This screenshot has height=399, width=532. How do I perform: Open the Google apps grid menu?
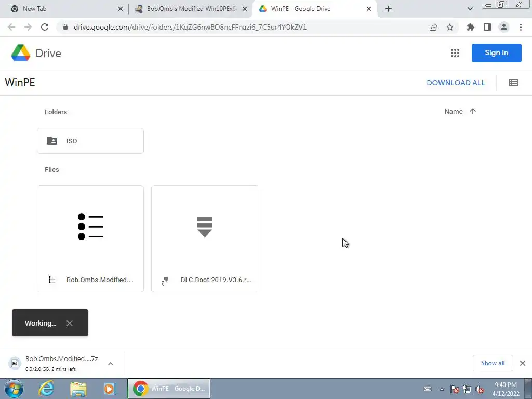pyautogui.click(x=455, y=53)
